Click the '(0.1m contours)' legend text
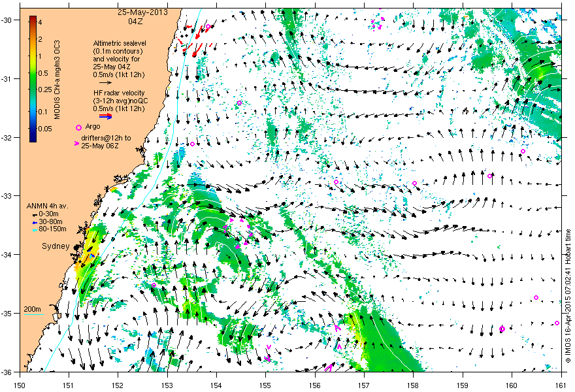575x392 pixels. coord(118,51)
